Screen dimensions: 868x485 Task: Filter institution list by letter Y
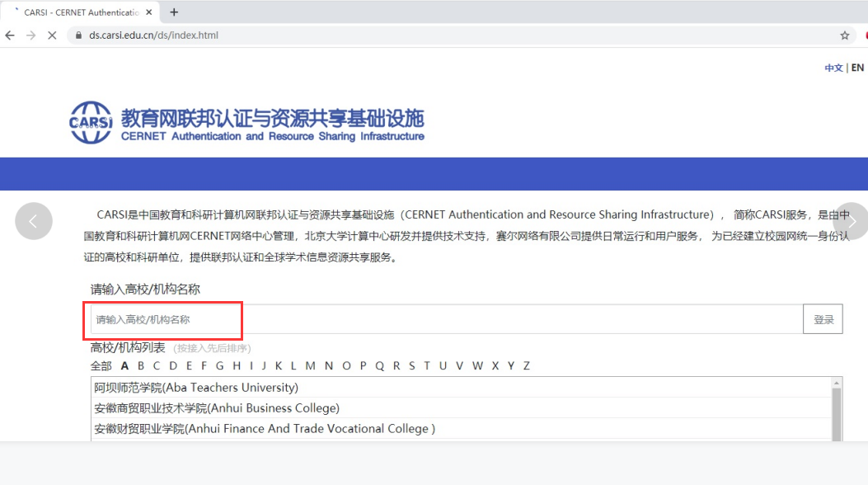click(x=511, y=366)
